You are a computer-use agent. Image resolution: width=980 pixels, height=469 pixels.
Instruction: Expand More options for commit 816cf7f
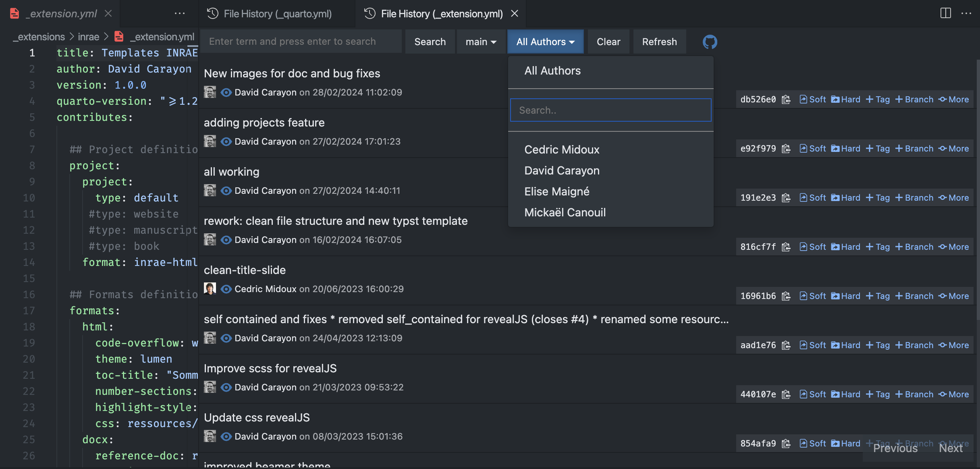[953, 247]
